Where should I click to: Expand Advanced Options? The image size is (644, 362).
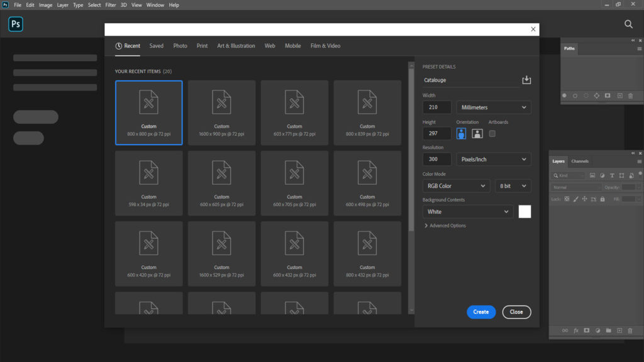point(445,226)
